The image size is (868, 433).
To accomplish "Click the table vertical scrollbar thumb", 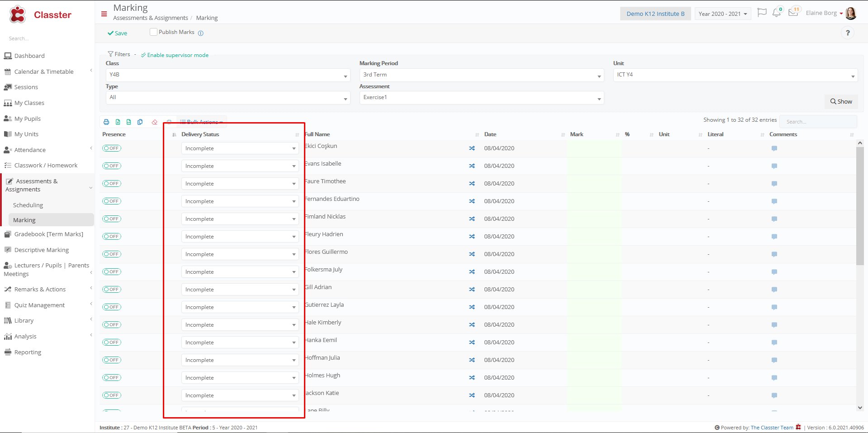I will click(860, 205).
